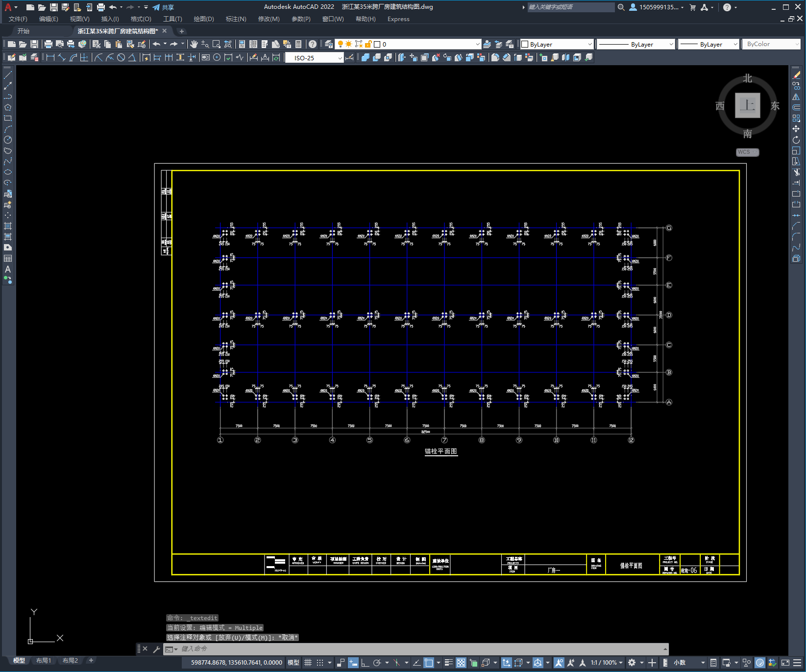Click the WCS button under the ViewCube
Viewport: 806px width, 672px height.
(x=747, y=152)
